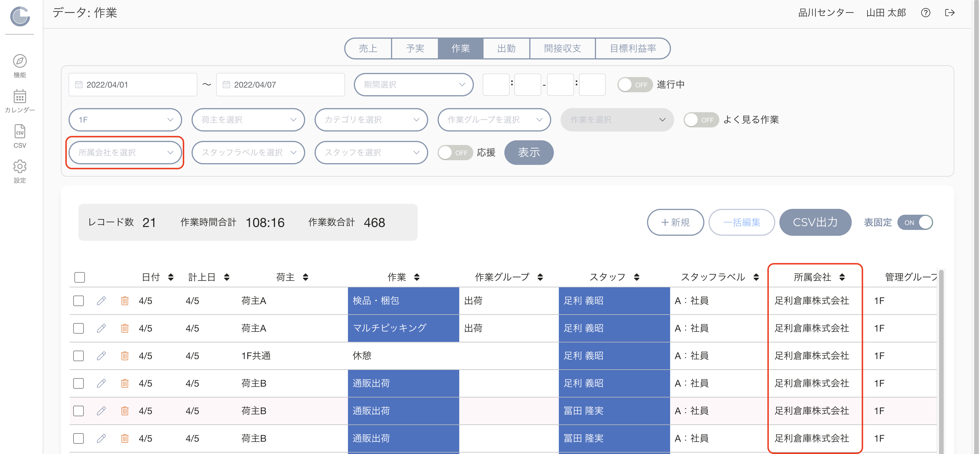This screenshot has height=454, width=980.
Task: Click the help question mark icon
Action: [925, 13]
